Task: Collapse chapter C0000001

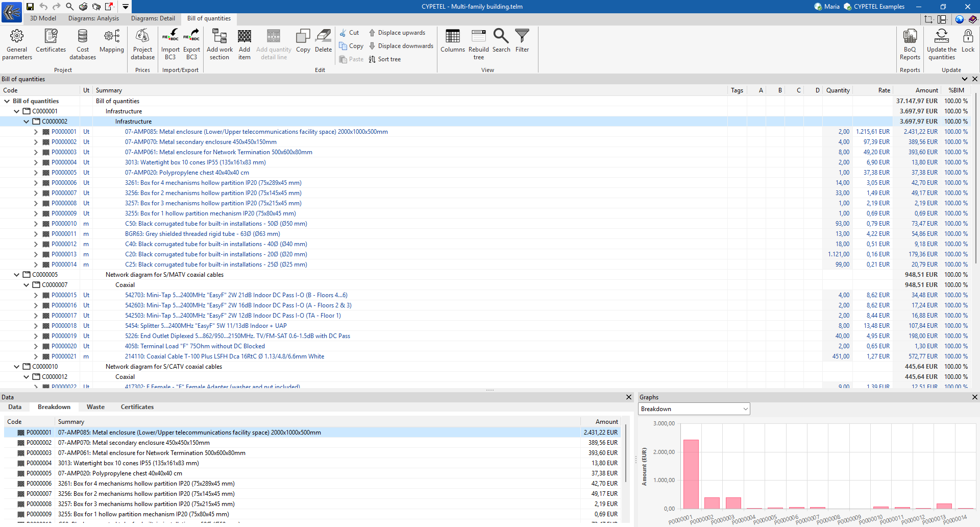Action: (17, 111)
